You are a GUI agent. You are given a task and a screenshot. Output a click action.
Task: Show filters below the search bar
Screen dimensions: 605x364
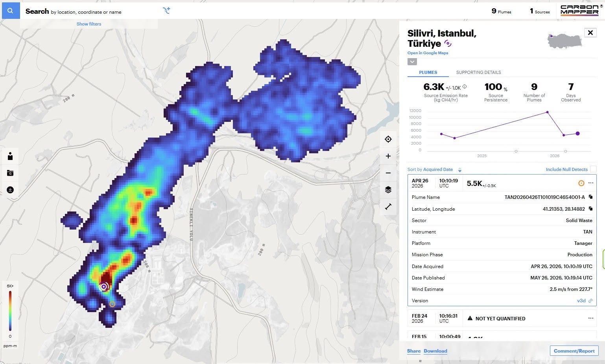pyautogui.click(x=89, y=24)
